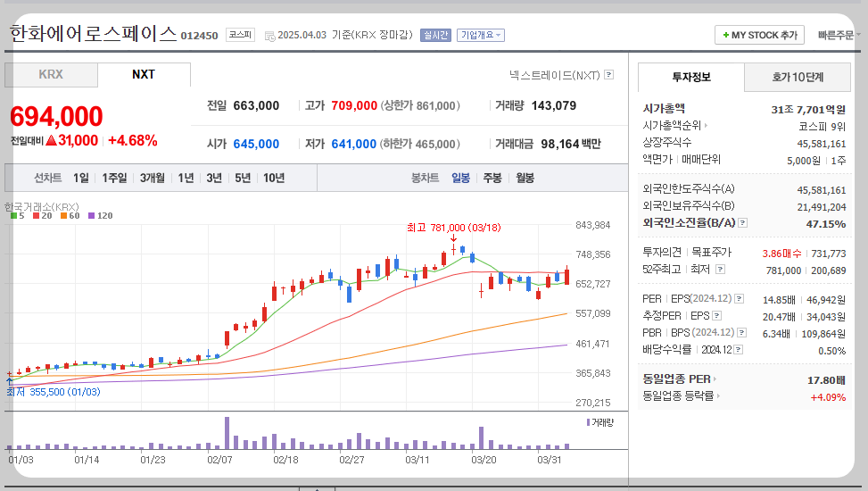This screenshot has height=491, width=868.
Task: Click the 02/07 date label on chart axis
Action: [x=219, y=460]
